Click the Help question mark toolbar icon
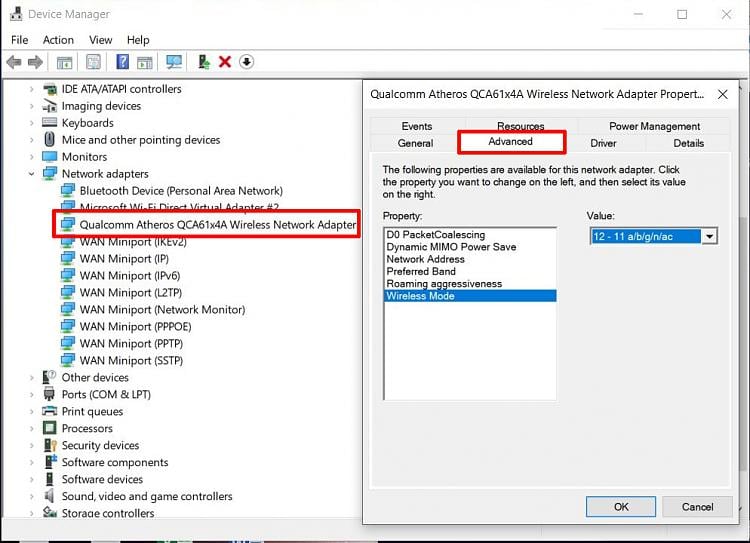 [122, 62]
